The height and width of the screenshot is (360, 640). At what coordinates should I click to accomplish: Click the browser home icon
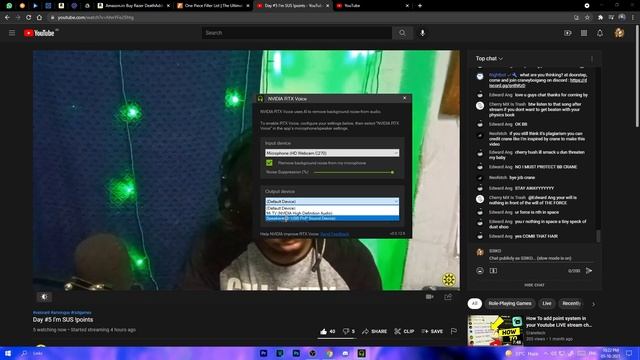[x=39, y=18]
